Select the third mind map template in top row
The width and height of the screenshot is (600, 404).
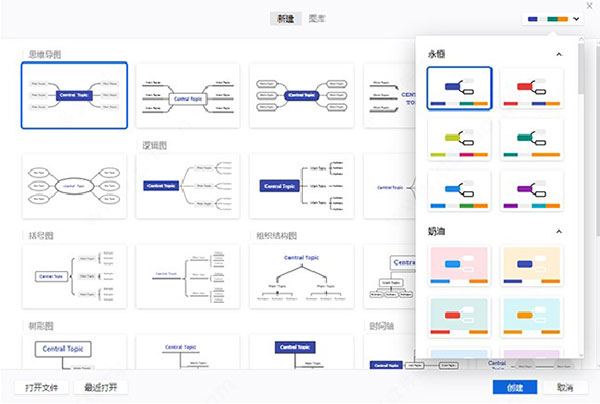click(301, 95)
